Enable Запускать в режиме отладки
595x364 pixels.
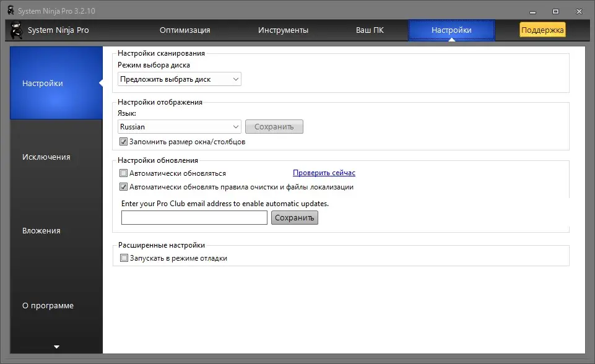(x=123, y=258)
